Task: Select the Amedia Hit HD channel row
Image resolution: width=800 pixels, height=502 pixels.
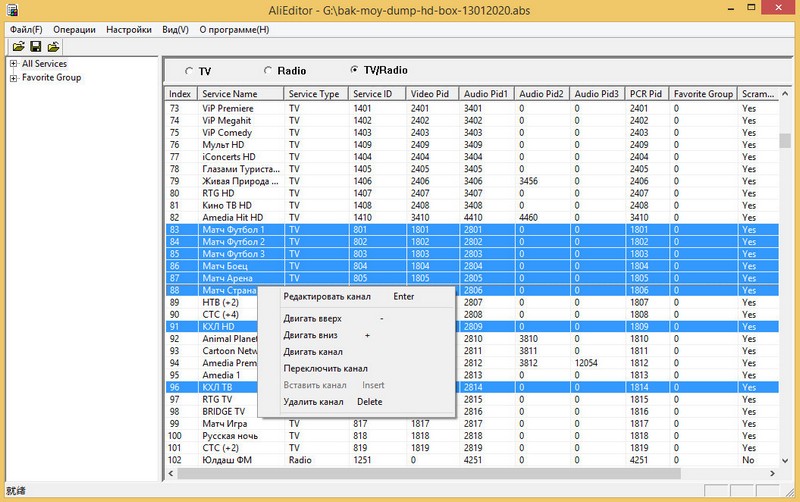Action: (x=472, y=217)
